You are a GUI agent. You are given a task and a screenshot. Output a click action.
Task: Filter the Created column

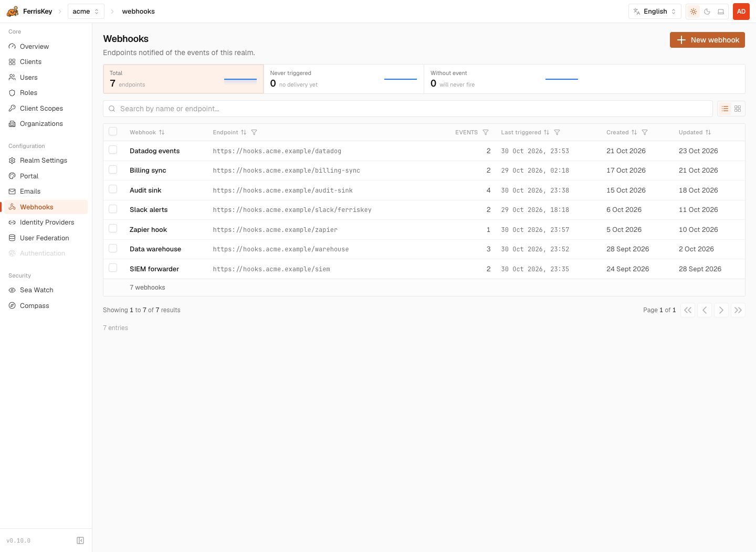[645, 132]
